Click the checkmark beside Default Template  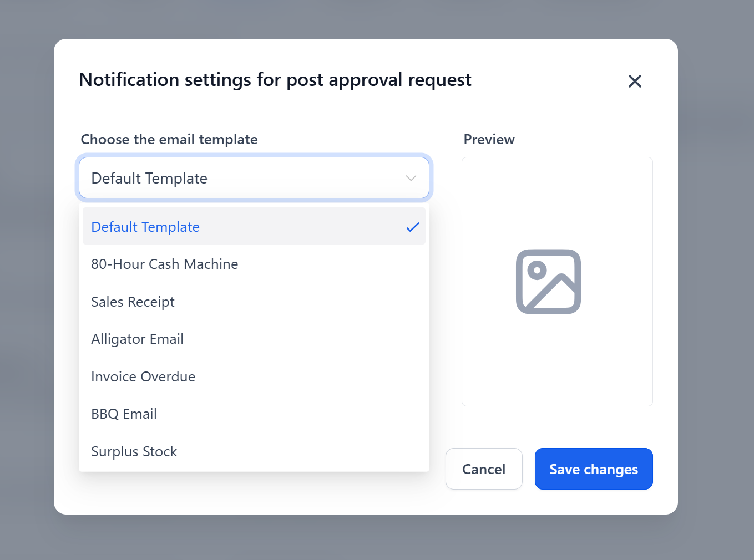click(x=413, y=227)
